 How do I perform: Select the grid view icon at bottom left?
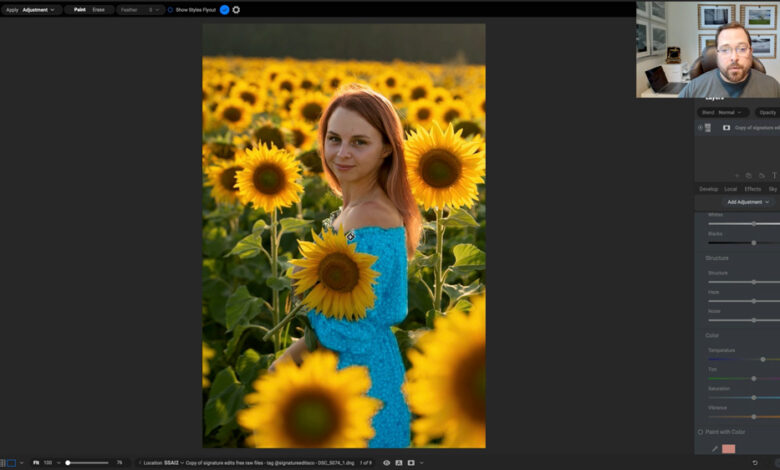pyautogui.click(x=2, y=463)
